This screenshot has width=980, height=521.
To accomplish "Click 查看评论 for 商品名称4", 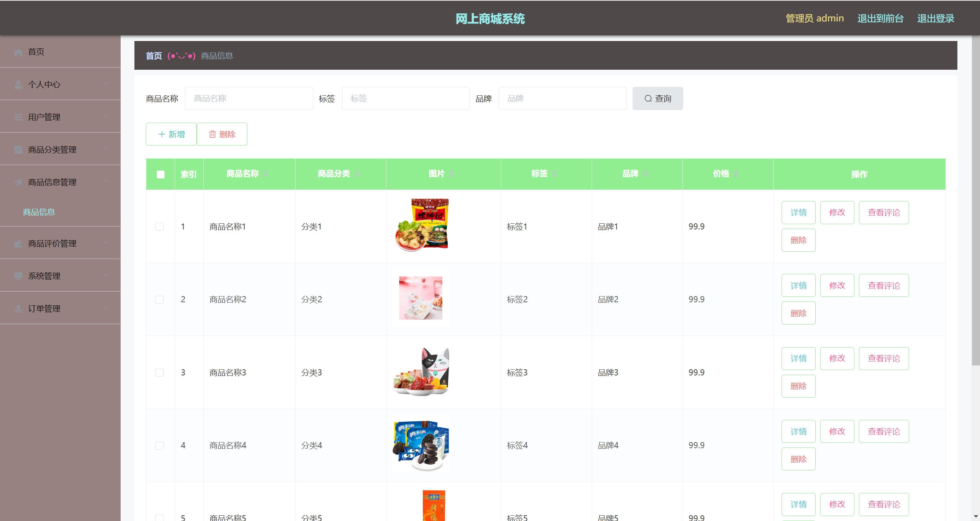I will tap(884, 431).
